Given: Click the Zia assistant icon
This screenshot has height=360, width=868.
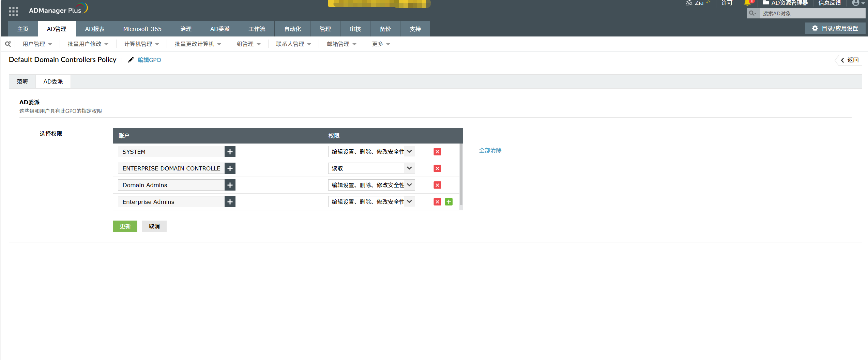Looking at the screenshot, I should click(x=689, y=3).
